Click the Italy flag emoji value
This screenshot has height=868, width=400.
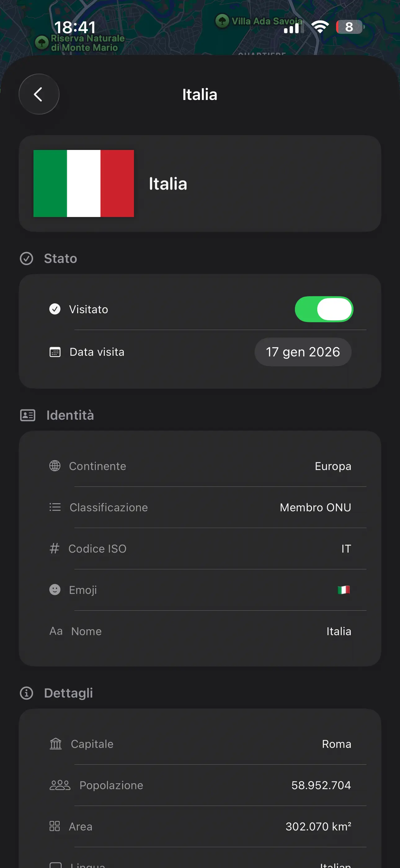(x=344, y=590)
